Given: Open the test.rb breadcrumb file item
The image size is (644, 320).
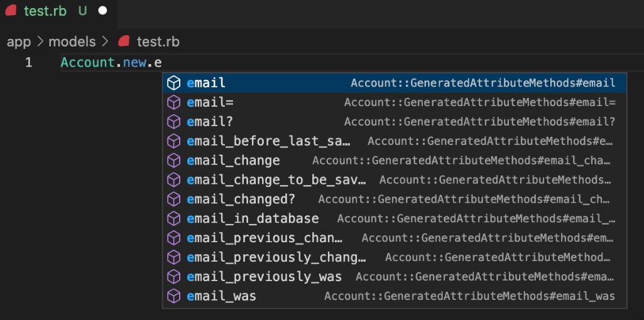Looking at the screenshot, I should (x=158, y=42).
